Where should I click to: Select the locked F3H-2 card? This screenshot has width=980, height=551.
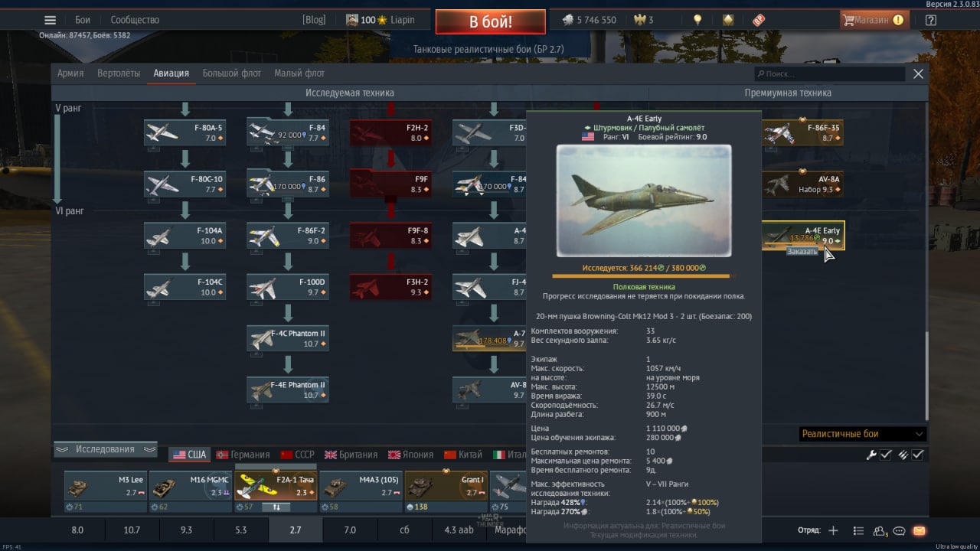[x=390, y=286]
